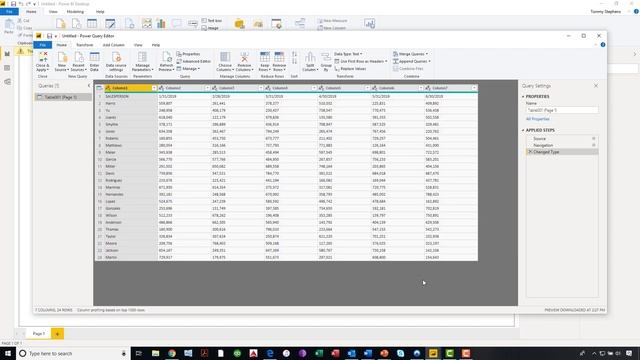The width and height of the screenshot is (640, 360).
Task: Select the Source applied step
Action: [x=562, y=139]
